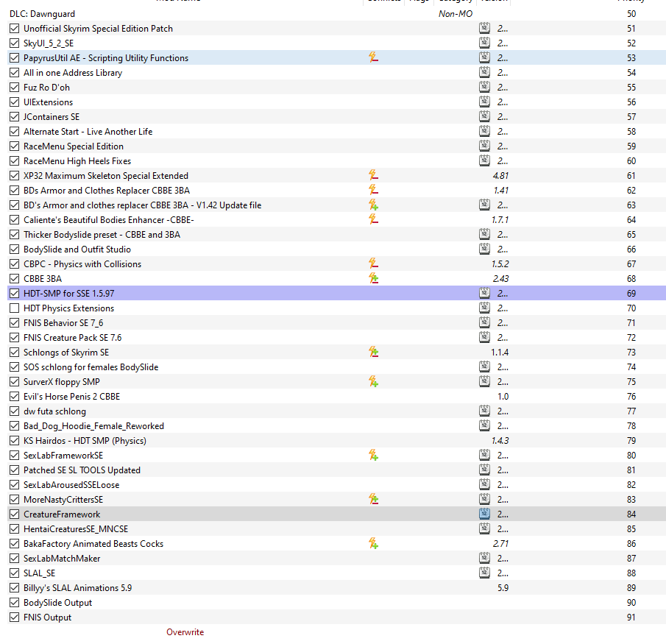Click the conflict icon on V1.42 Update file row
The height and width of the screenshot is (644, 666).
[x=373, y=205]
